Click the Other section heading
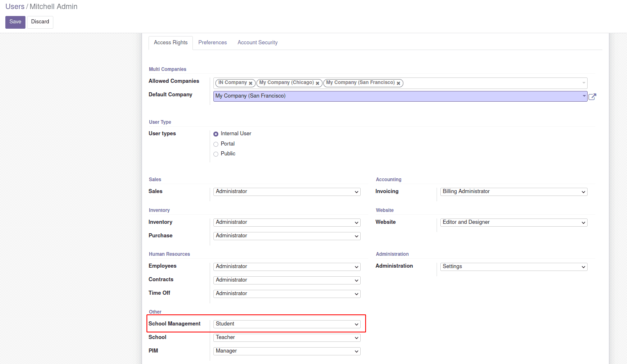 tap(155, 312)
